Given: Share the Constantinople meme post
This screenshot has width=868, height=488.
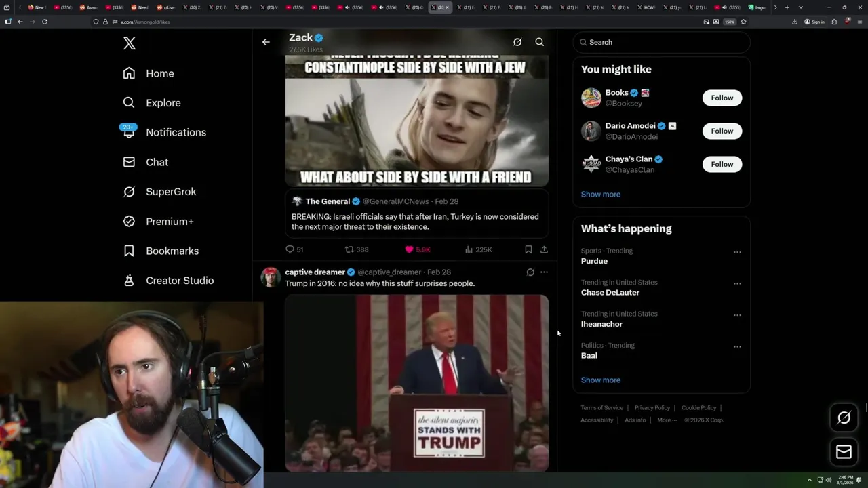Looking at the screenshot, I should pos(544,249).
